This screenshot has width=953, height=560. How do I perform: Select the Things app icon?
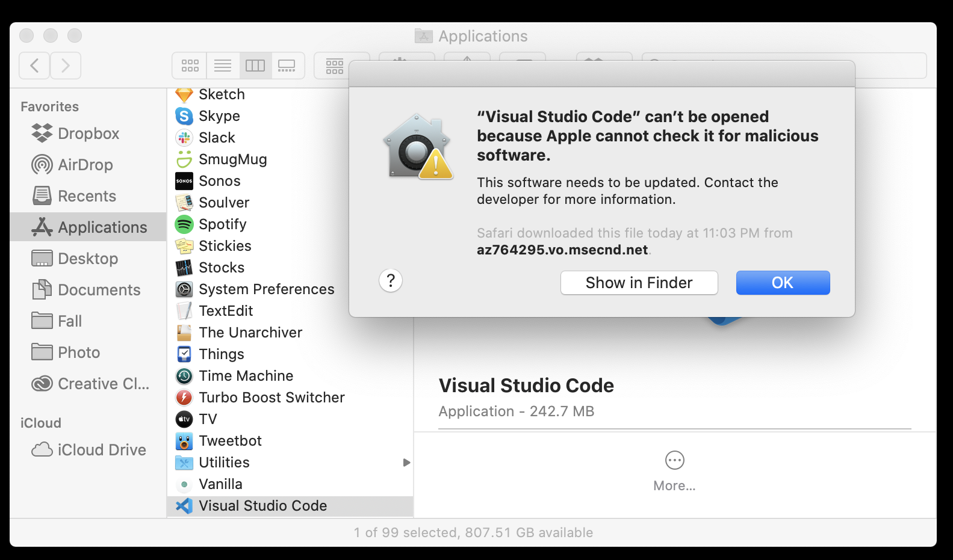coord(184,354)
